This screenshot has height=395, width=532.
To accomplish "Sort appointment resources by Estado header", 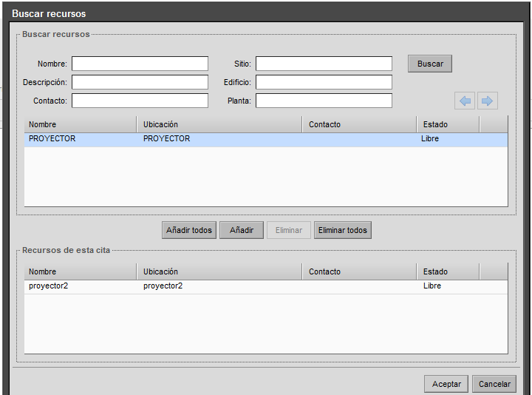I will pos(449,271).
